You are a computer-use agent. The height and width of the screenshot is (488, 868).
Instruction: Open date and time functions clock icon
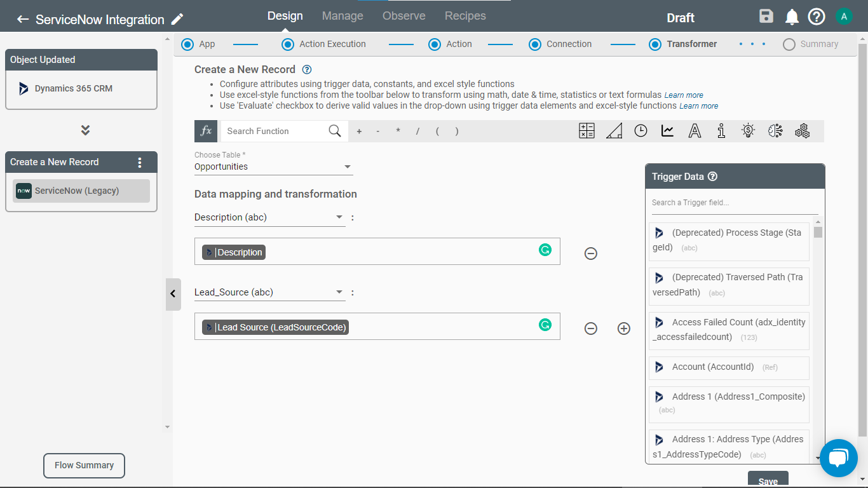[x=641, y=131]
